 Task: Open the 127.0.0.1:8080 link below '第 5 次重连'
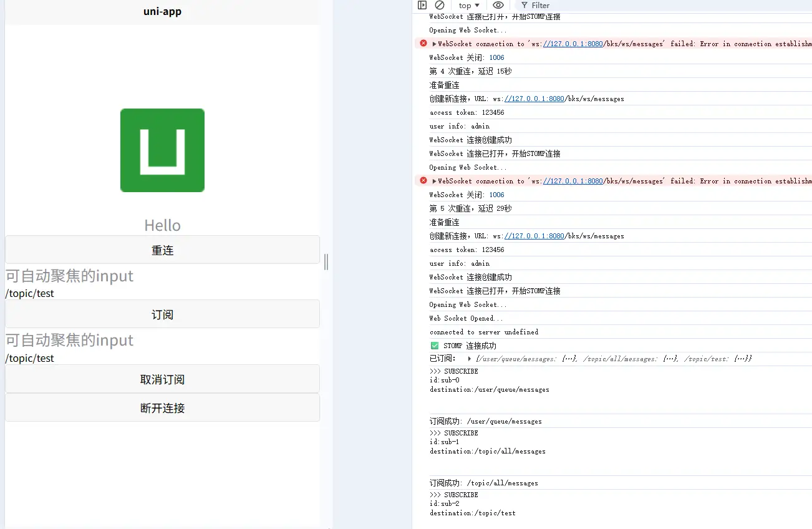tap(534, 236)
